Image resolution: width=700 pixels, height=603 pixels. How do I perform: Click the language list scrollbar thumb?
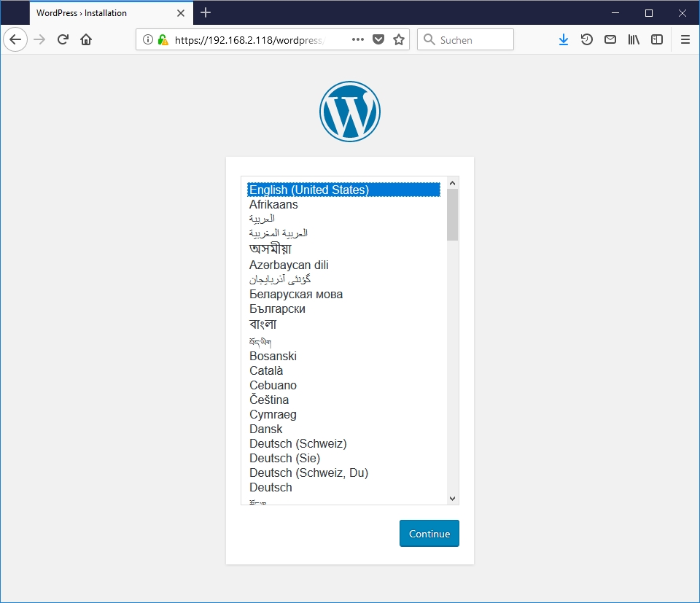pos(452,214)
